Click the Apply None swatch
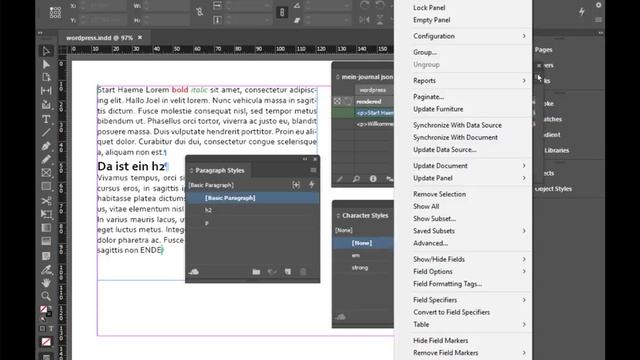This screenshot has height=360, width=640. click(x=46, y=342)
